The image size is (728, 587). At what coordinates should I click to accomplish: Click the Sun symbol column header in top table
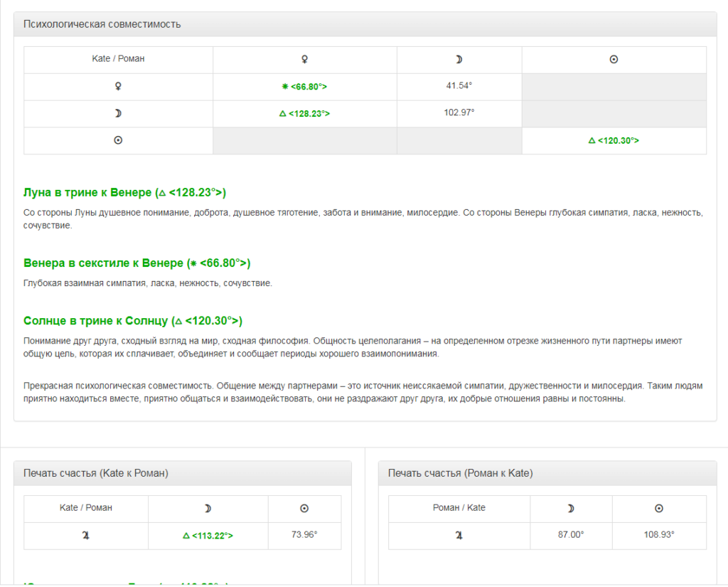(614, 60)
